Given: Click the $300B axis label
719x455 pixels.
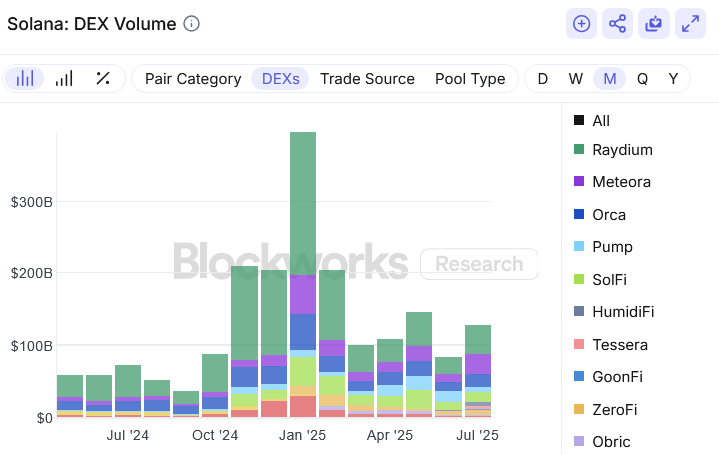Looking at the screenshot, I should (32, 202).
